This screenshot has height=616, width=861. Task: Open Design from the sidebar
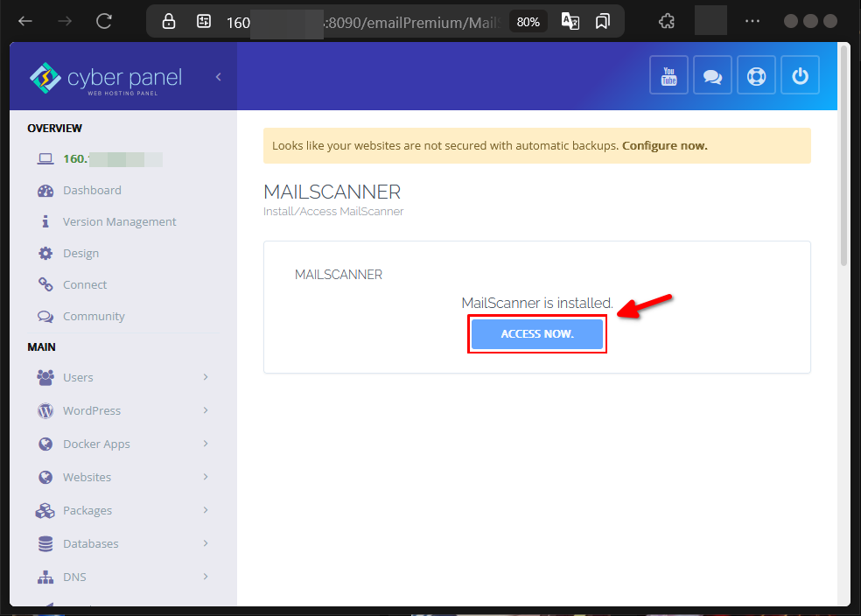coord(80,253)
